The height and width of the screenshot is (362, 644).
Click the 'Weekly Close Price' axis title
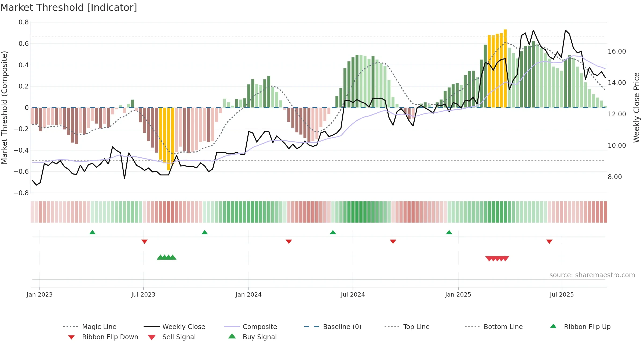(636, 108)
